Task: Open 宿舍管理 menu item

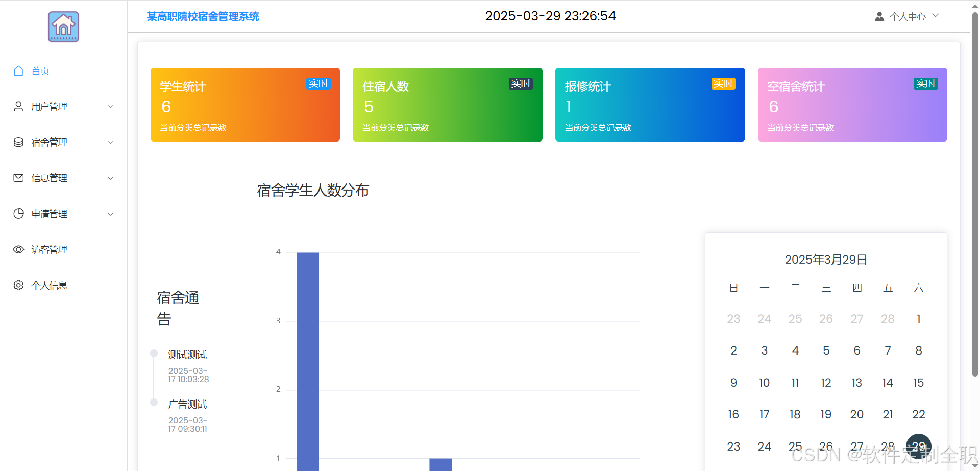Action: tap(63, 142)
